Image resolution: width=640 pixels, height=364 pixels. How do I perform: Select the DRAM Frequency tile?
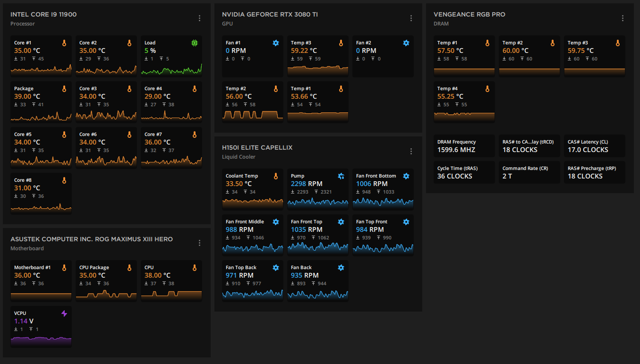tap(464, 146)
